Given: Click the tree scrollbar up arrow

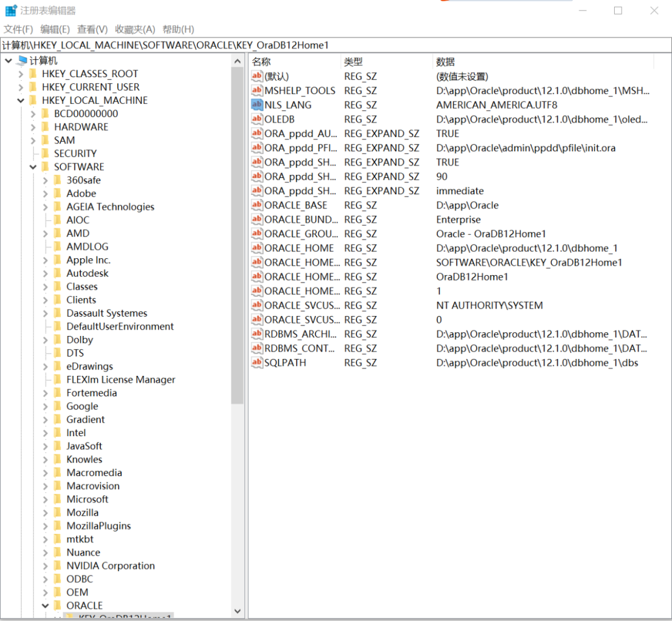Looking at the screenshot, I should click(238, 61).
